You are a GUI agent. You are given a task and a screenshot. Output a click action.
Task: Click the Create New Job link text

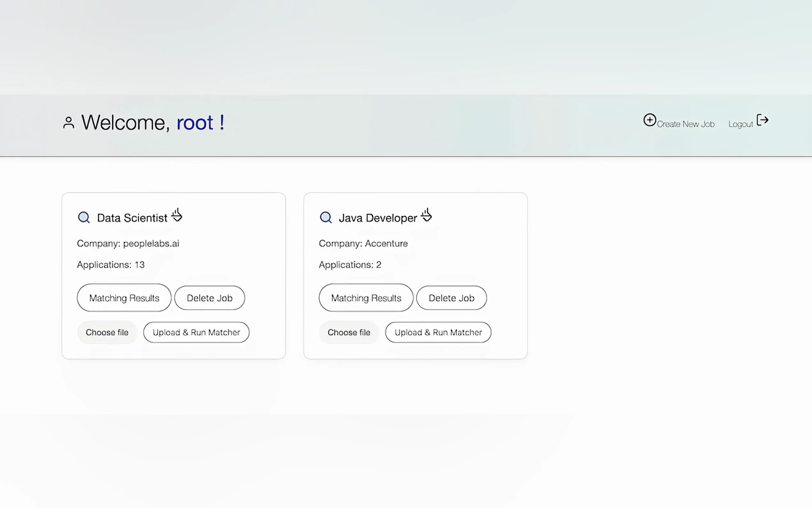pos(685,124)
